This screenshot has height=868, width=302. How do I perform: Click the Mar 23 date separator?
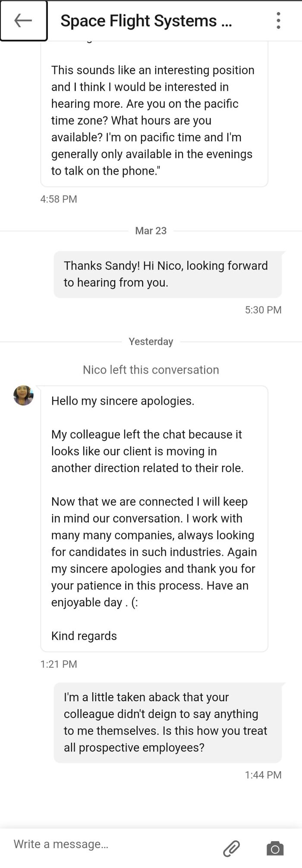[151, 231]
